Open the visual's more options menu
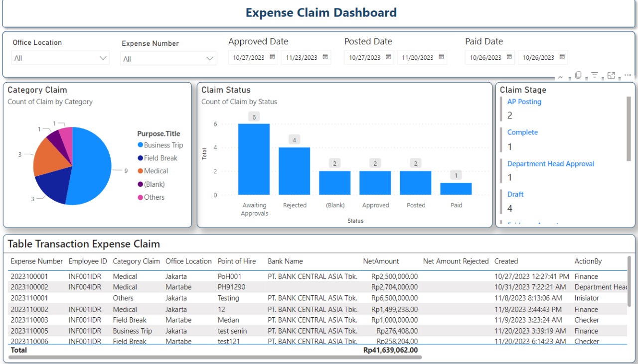The width and height of the screenshot is (638, 364). pos(628,75)
